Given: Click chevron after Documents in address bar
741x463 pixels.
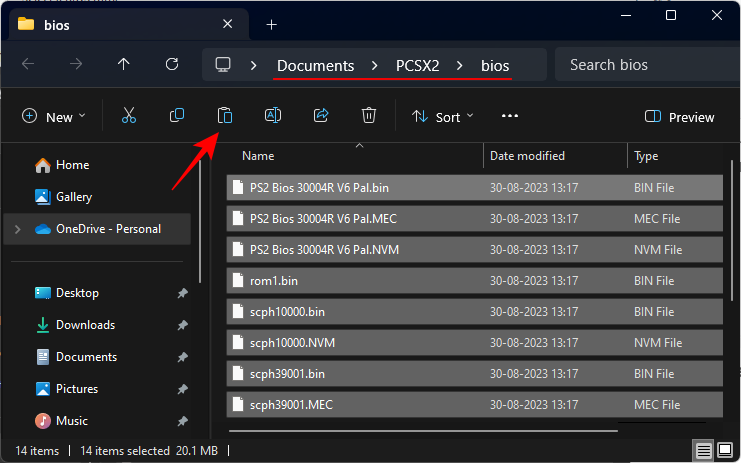Looking at the screenshot, I should pos(375,65).
